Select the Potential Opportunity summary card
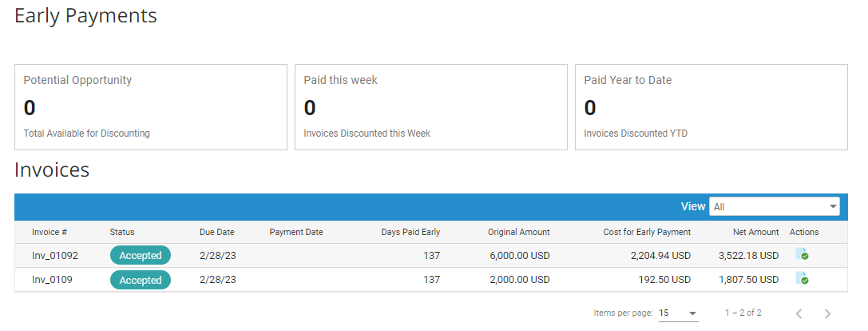The image size is (868, 331). click(150, 107)
